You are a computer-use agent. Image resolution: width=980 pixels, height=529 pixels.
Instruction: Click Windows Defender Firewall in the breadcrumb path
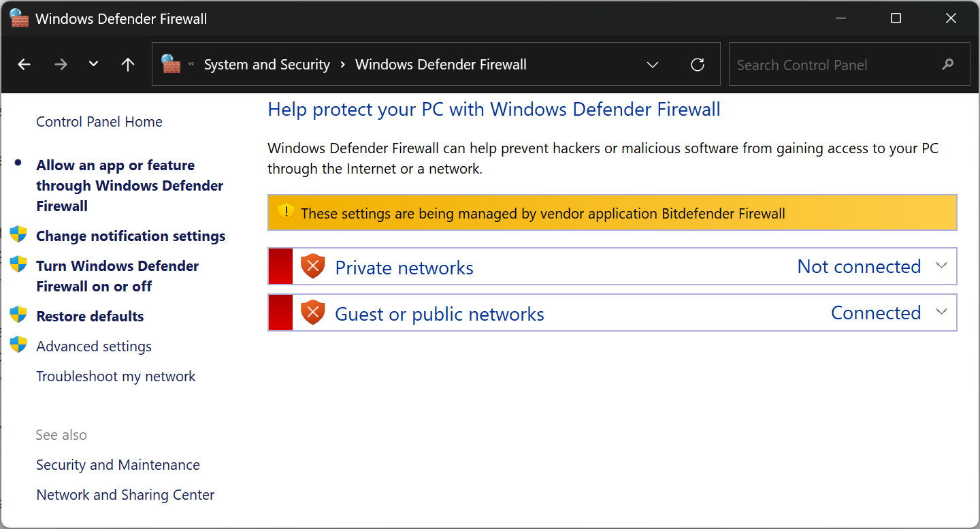[x=440, y=64]
